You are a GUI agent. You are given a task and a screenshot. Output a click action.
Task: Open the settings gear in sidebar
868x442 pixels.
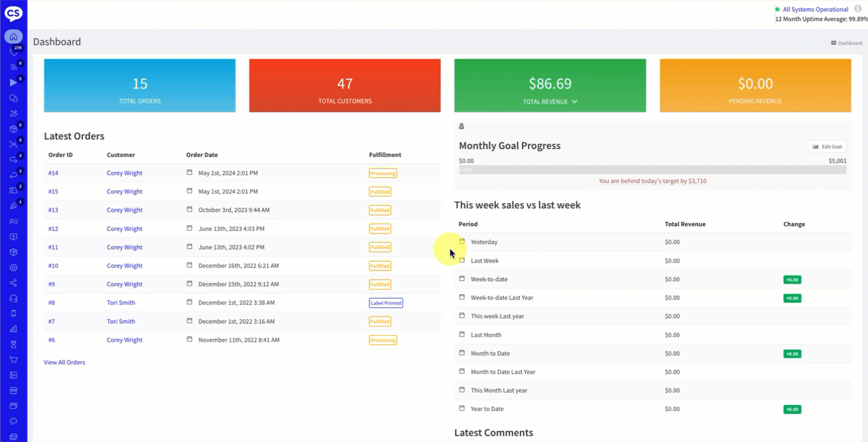click(x=13, y=268)
